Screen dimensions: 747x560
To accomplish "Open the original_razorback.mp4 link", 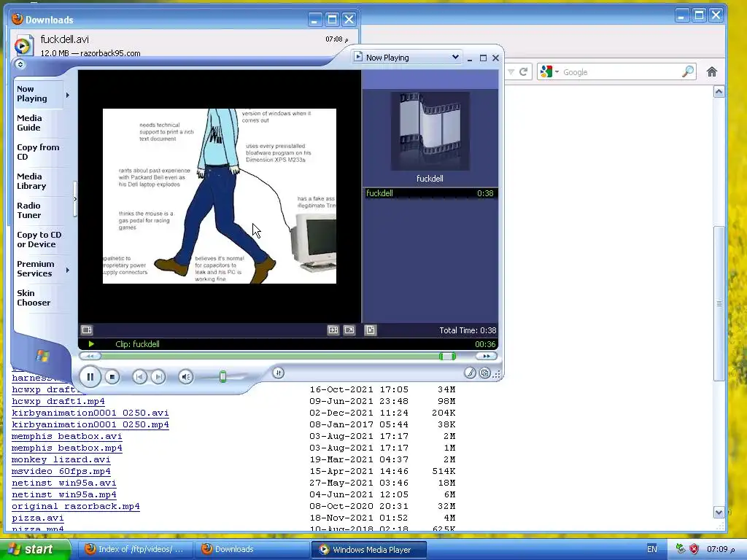I will [76, 506].
